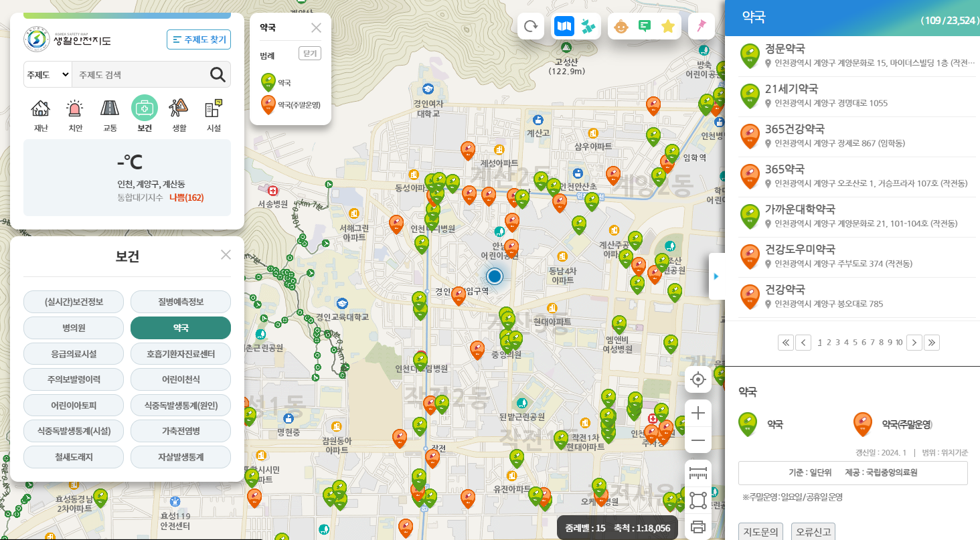Screen dimensions: 980x540
Task: Close the 약국 legend popup
Action: point(317,27)
